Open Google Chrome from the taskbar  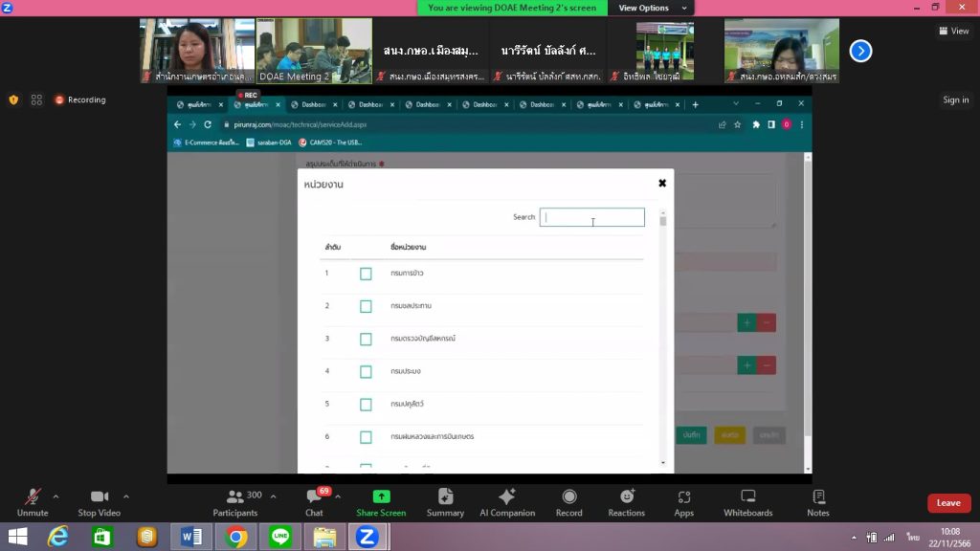point(235,537)
